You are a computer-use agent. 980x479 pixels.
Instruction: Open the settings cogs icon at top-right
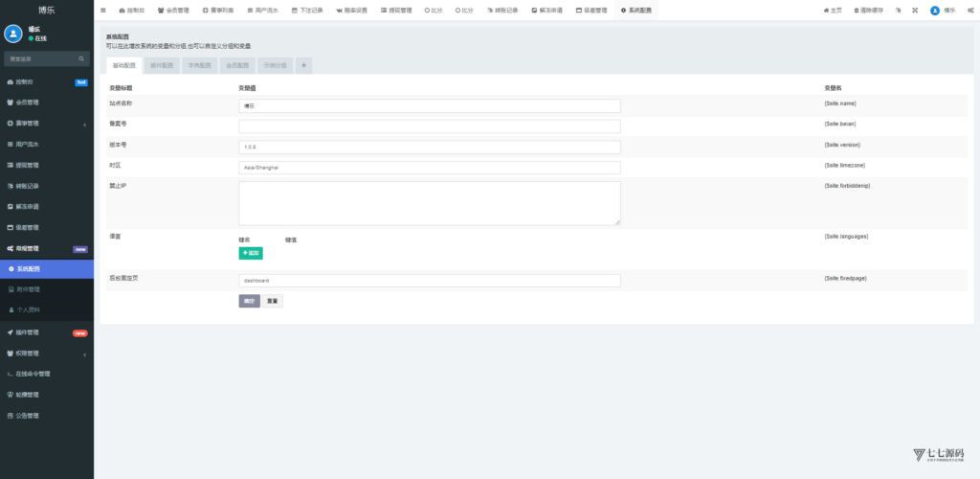tap(969, 10)
